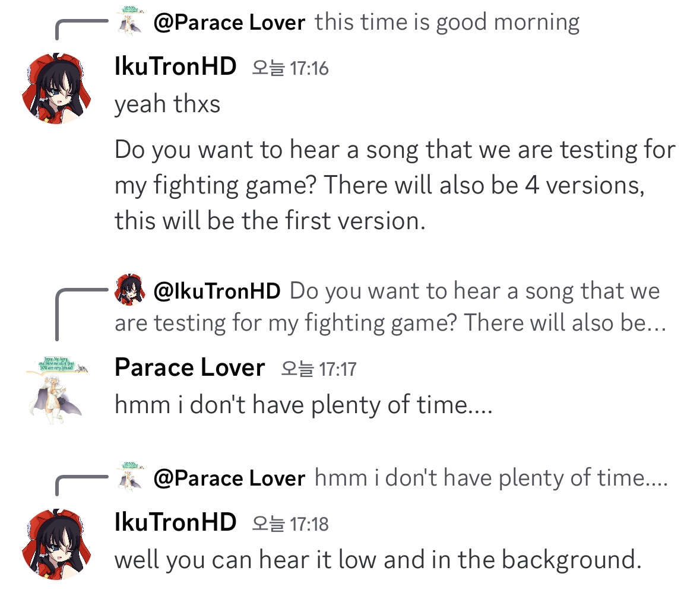
Task: Click small avatar before 'this time is good morning'
Action: [x=129, y=21]
